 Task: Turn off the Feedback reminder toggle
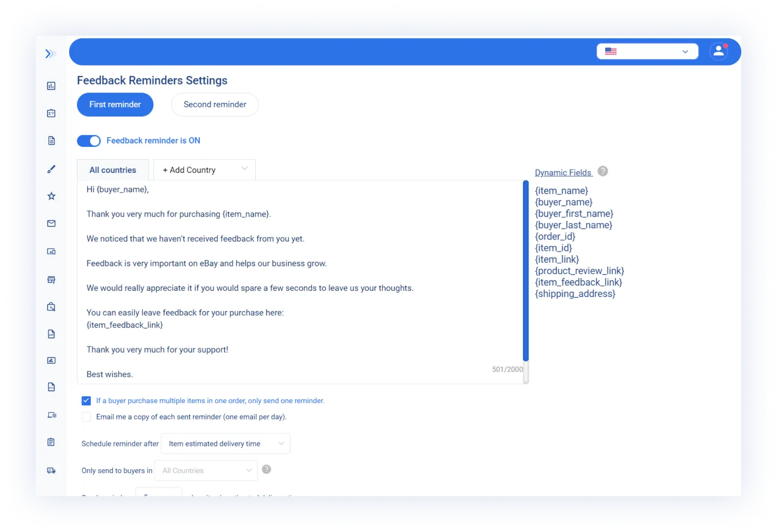tap(89, 141)
